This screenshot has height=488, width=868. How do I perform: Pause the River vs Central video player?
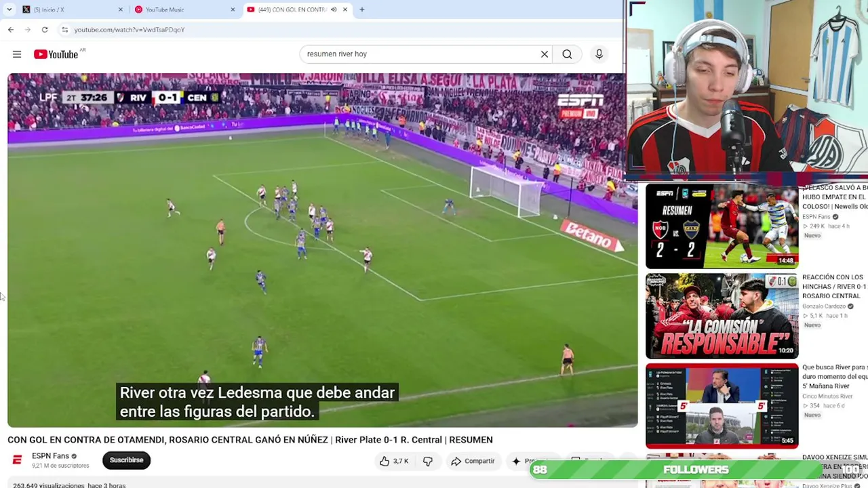pyautogui.click(x=322, y=250)
